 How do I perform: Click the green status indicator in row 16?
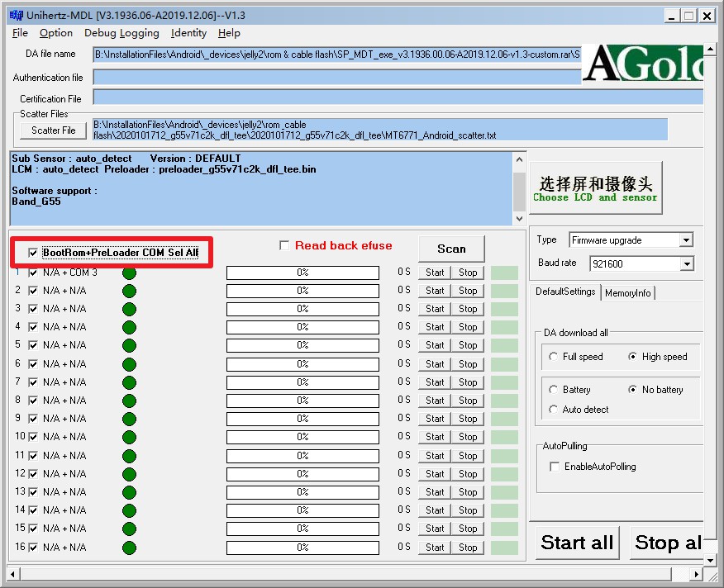pyautogui.click(x=129, y=548)
